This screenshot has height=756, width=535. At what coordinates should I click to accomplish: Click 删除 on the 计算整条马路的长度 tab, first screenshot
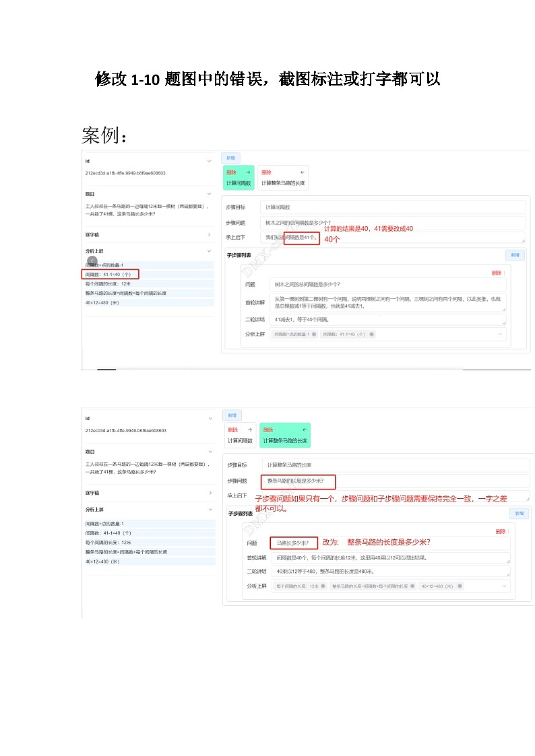266,172
